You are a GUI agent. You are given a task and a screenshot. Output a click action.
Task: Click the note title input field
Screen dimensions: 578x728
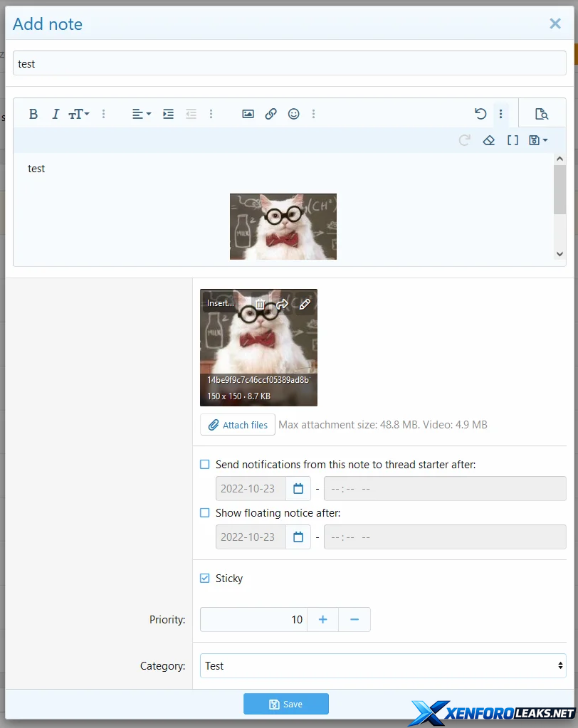coord(289,63)
